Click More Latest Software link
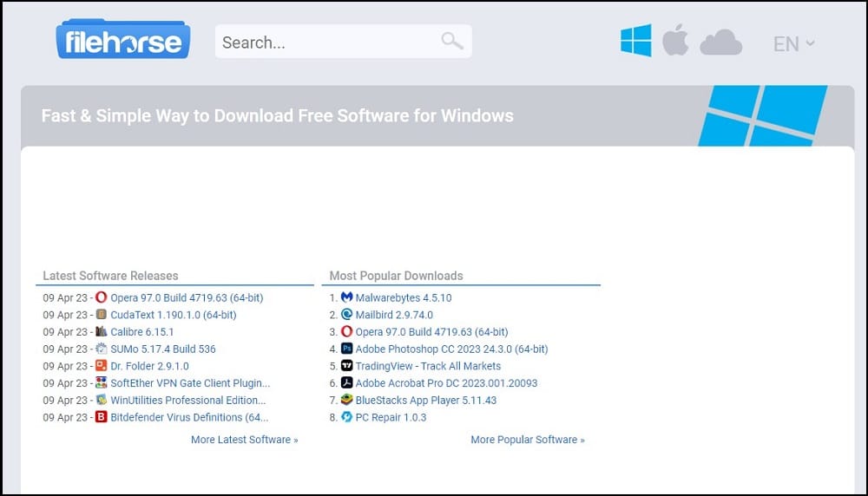Image resolution: width=868 pixels, height=496 pixels. (244, 440)
